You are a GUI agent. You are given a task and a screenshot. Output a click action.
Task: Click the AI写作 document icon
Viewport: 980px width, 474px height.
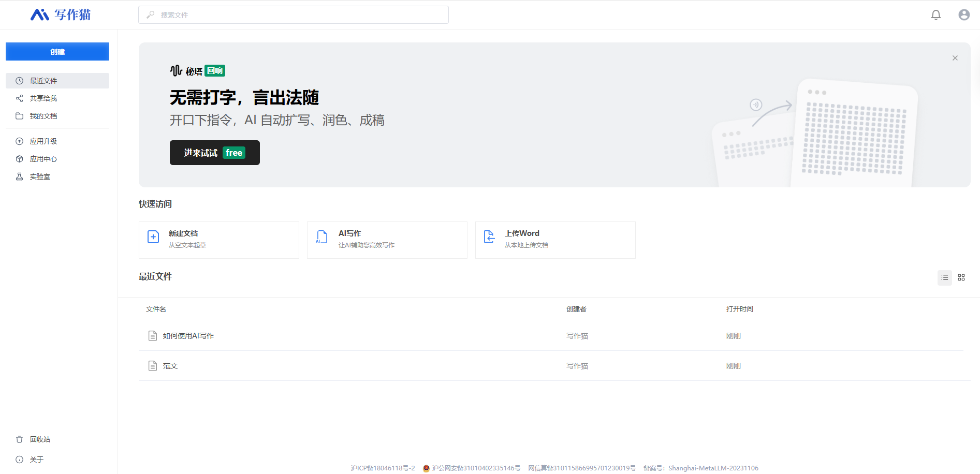(321, 237)
